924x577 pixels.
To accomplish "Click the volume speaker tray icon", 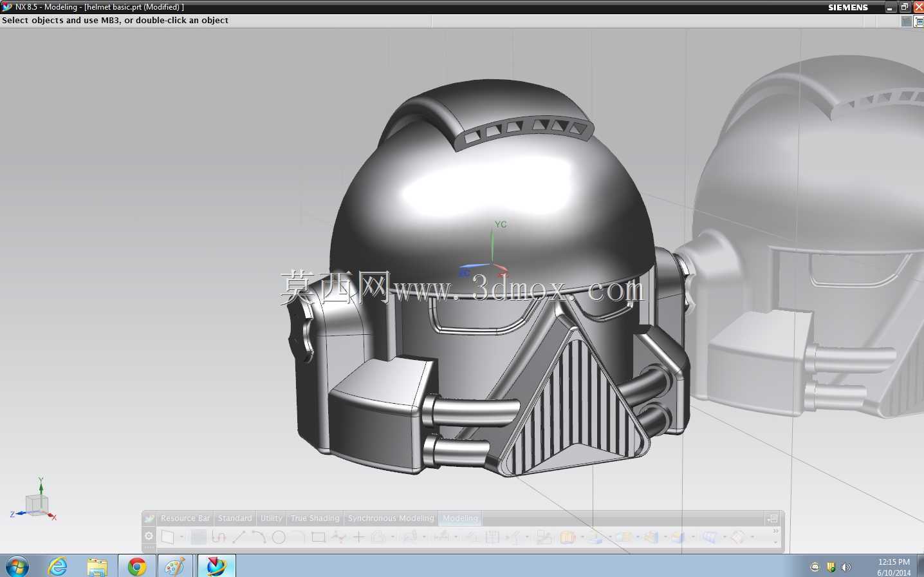I will [846, 567].
